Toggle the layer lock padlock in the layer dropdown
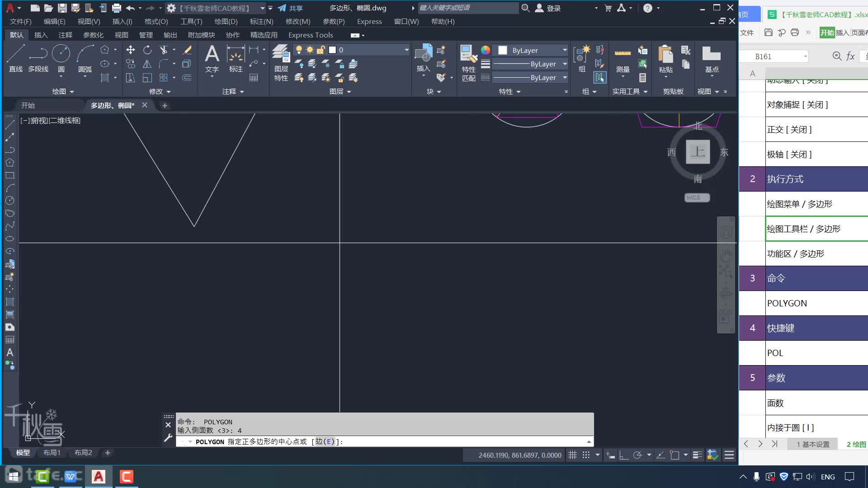This screenshot has height=488, width=868. (321, 50)
